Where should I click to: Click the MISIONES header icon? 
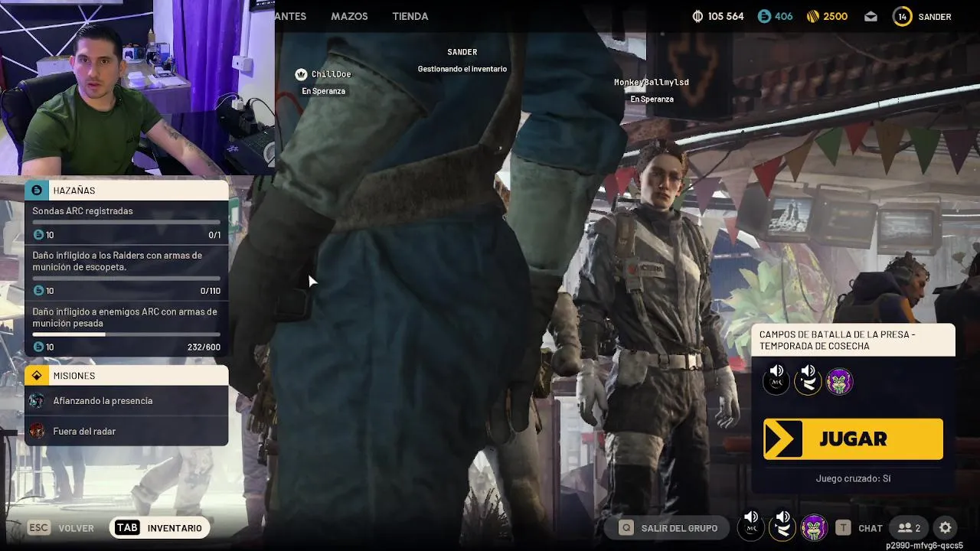click(37, 376)
